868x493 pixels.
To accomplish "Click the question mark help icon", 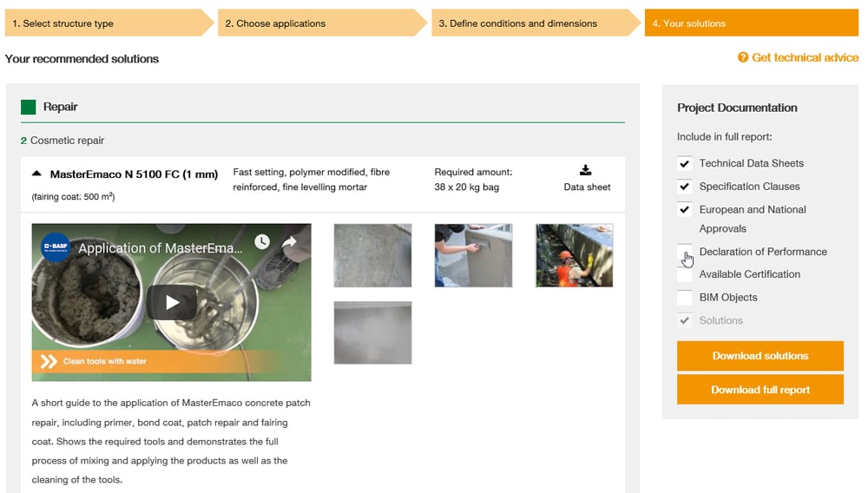I will click(x=743, y=57).
